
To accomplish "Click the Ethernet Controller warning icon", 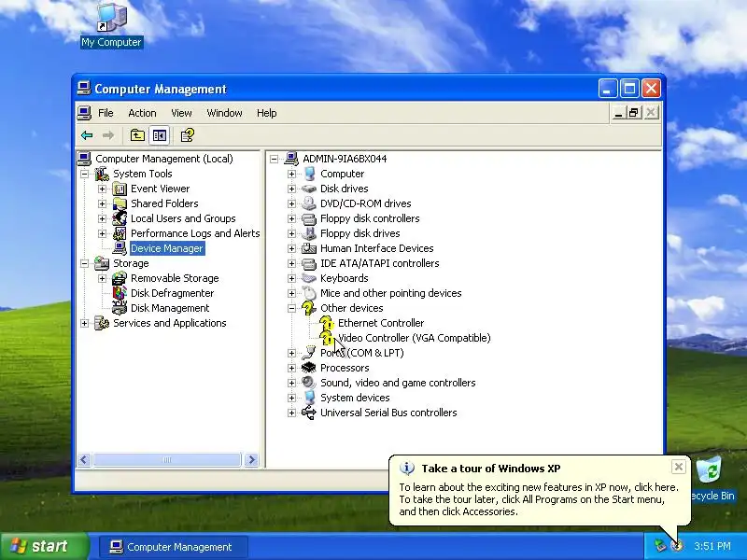I will [326, 324].
